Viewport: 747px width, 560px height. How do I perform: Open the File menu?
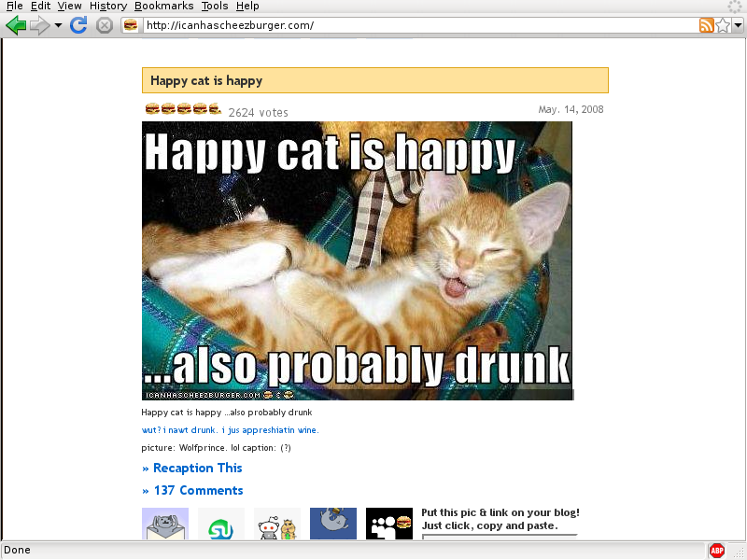tap(15, 7)
